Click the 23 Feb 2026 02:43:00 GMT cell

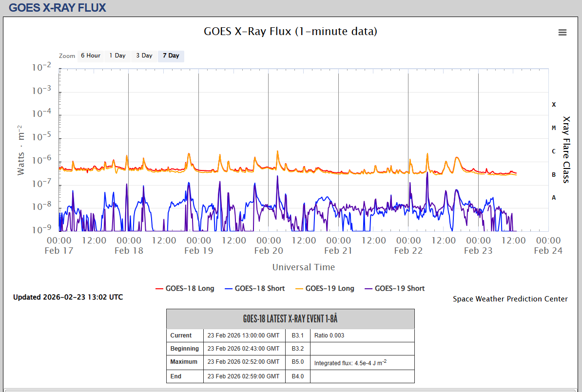pos(244,349)
